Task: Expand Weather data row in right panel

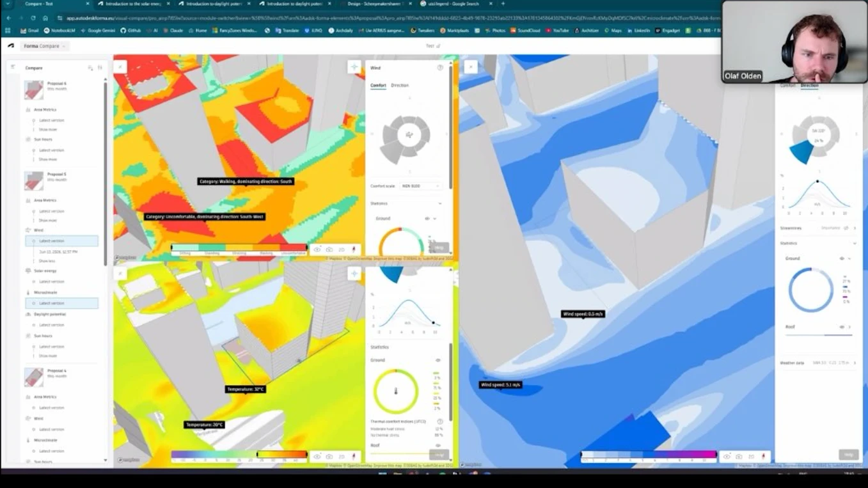Action: pyautogui.click(x=855, y=363)
